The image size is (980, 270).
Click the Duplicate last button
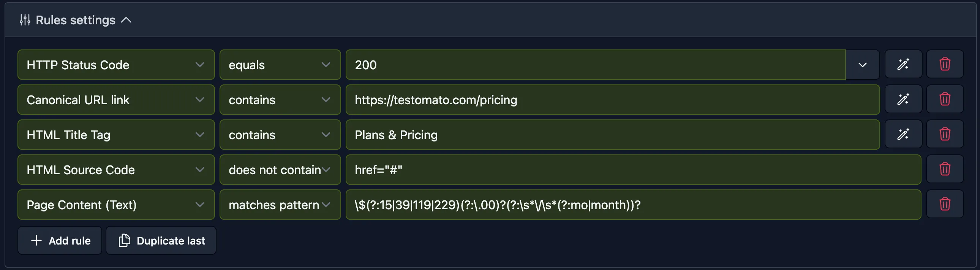[161, 240]
